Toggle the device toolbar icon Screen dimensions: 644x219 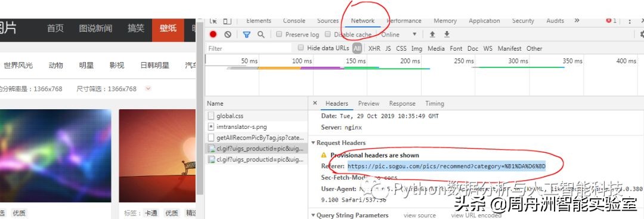[227, 21]
